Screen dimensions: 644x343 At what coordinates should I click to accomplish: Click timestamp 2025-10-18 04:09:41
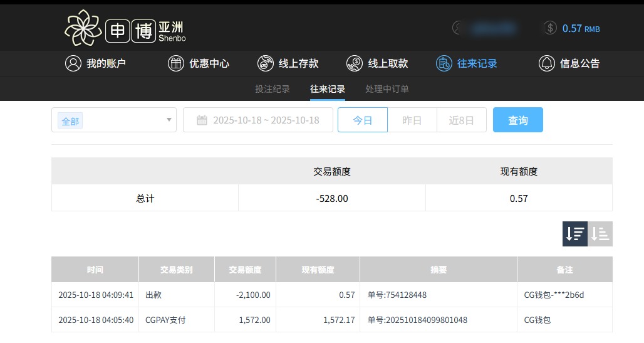pos(96,295)
